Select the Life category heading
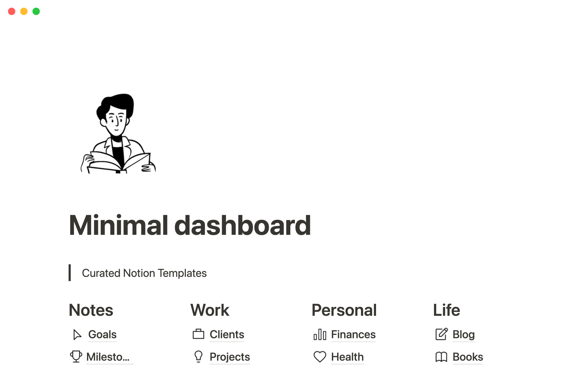The image size is (588, 368). point(446,309)
